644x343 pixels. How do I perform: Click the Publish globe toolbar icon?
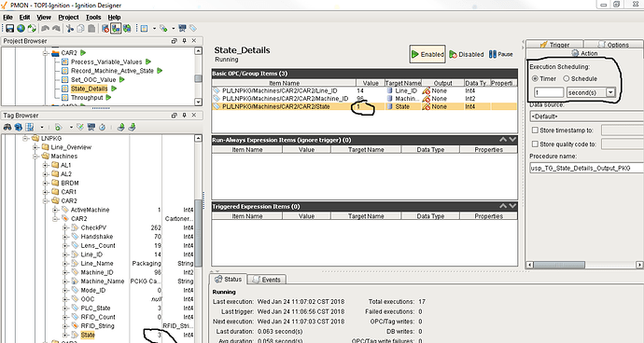(x=21, y=28)
